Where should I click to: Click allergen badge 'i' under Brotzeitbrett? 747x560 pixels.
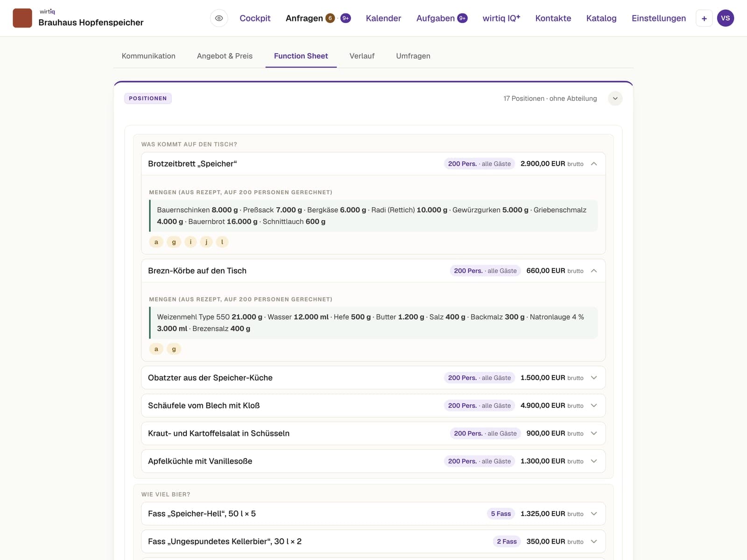tap(190, 242)
